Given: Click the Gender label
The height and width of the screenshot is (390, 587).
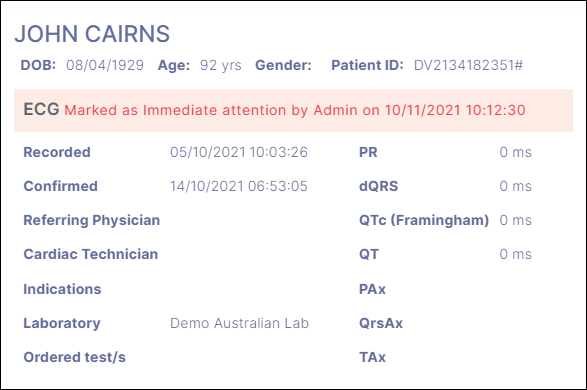Looking at the screenshot, I should pyautogui.click(x=283, y=65).
